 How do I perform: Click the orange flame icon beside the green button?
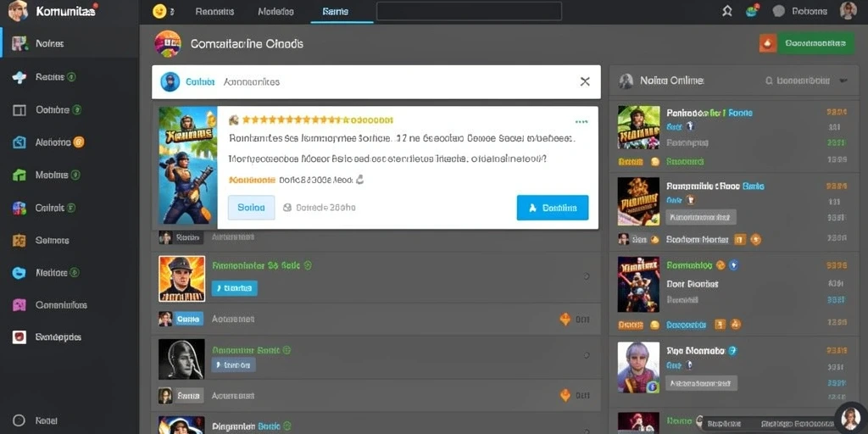[x=768, y=43]
